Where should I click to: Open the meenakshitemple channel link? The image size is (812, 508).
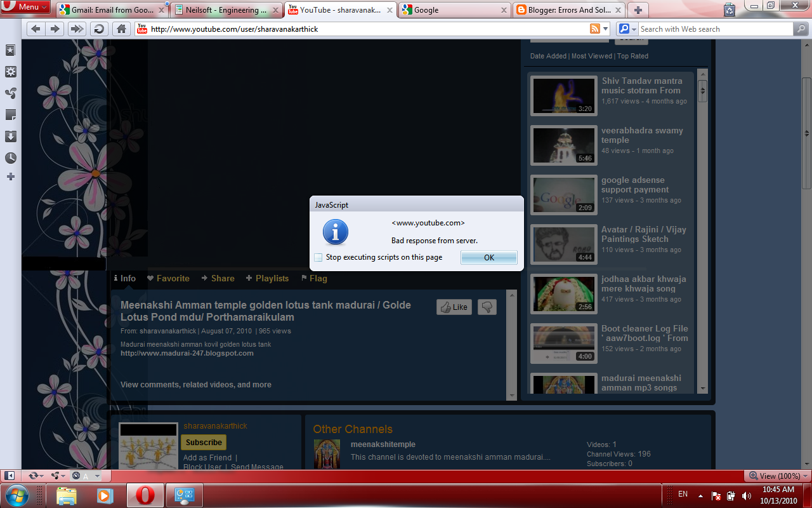point(383,444)
